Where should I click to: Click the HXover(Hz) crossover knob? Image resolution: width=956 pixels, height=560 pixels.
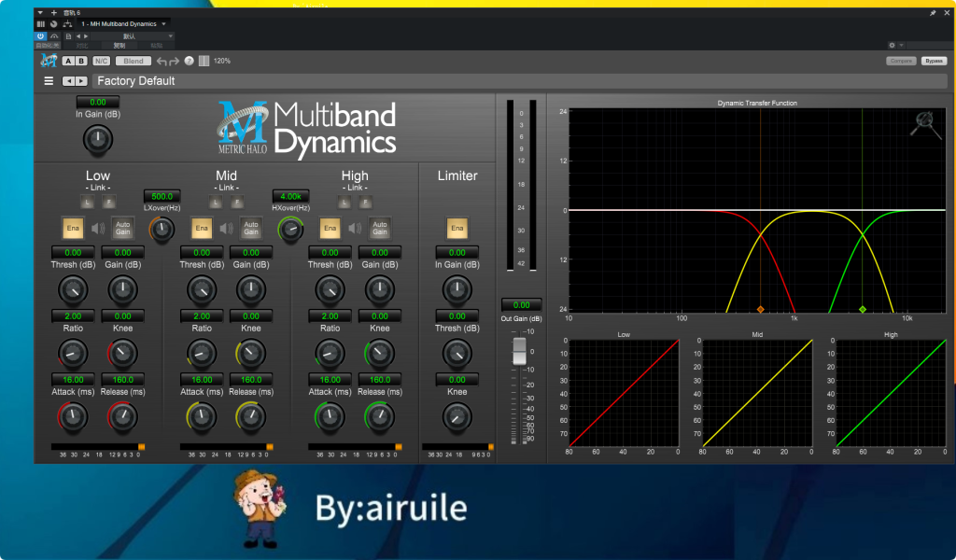[x=291, y=230]
